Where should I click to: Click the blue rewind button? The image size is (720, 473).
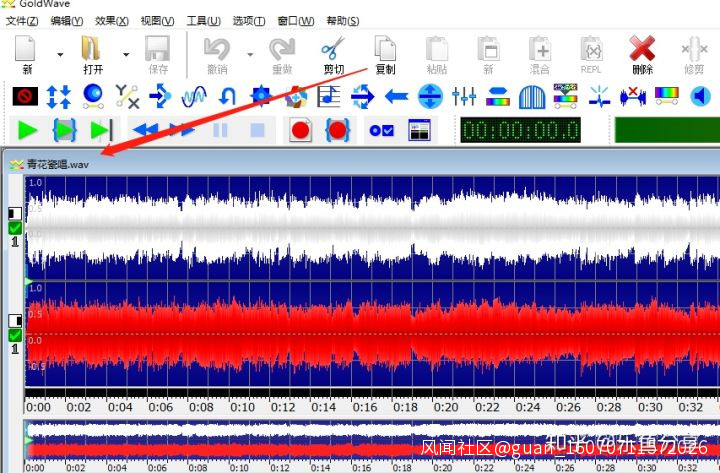point(146,130)
